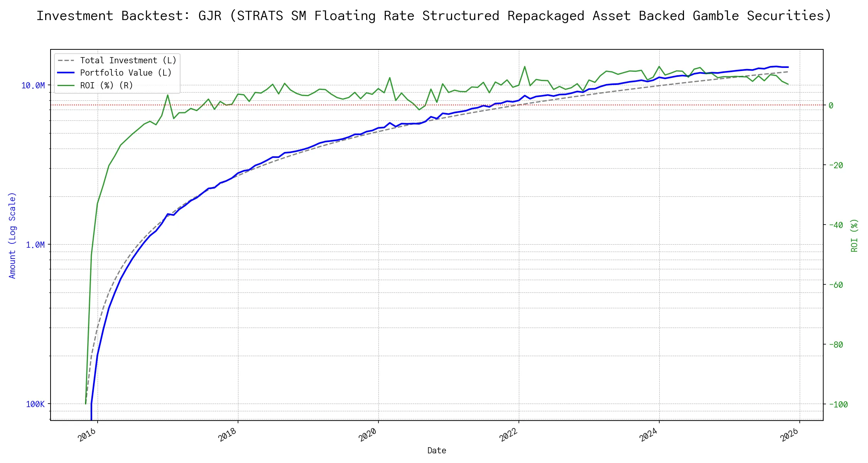Screen dimensions: 868x463
Task: Click the Date x-axis title
Action: coord(437,451)
